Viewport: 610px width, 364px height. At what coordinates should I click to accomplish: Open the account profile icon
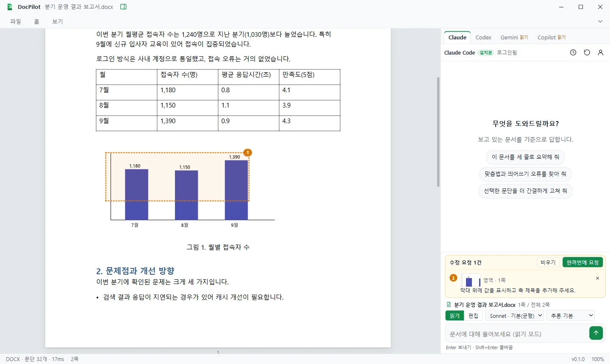point(600,52)
